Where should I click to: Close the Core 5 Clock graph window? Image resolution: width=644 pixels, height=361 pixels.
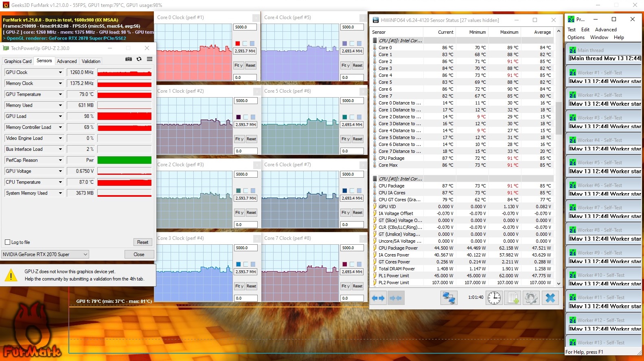(364, 91)
